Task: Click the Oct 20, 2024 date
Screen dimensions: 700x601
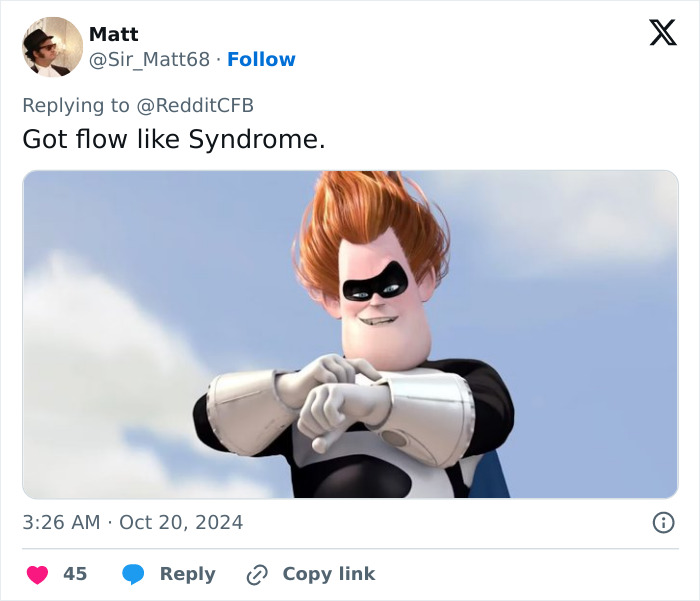Action: click(181, 522)
